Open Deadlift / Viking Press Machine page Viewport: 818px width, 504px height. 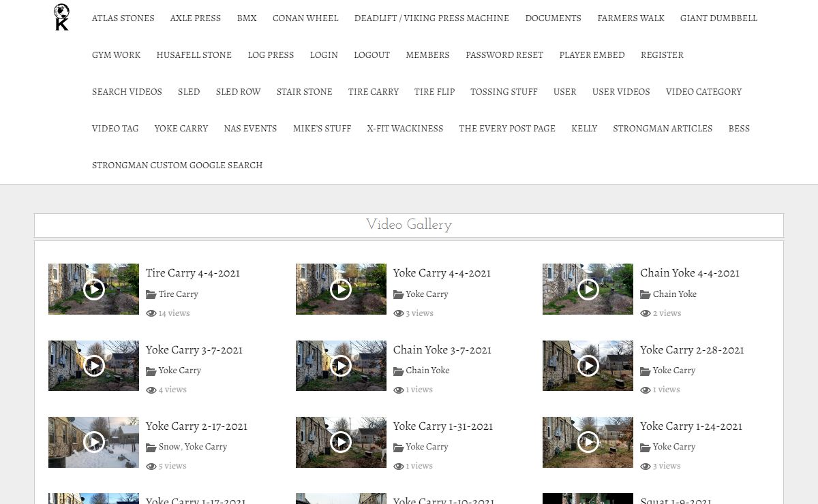click(431, 18)
